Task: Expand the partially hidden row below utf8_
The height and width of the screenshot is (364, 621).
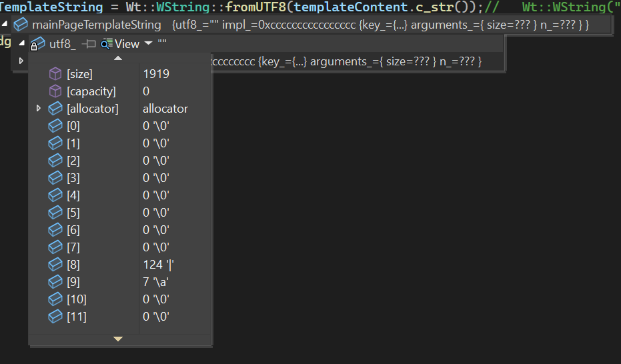Action: (21, 61)
